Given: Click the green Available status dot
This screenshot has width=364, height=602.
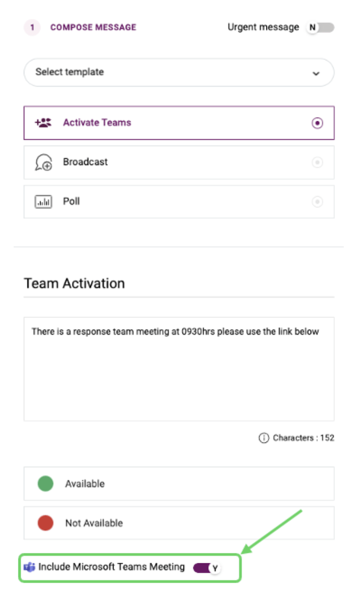Looking at the screenshot, I should coord(45,484).
